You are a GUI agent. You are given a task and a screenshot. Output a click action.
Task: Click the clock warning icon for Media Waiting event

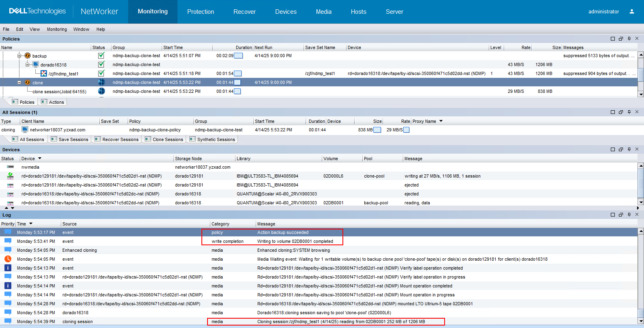(x=8, y=259)
